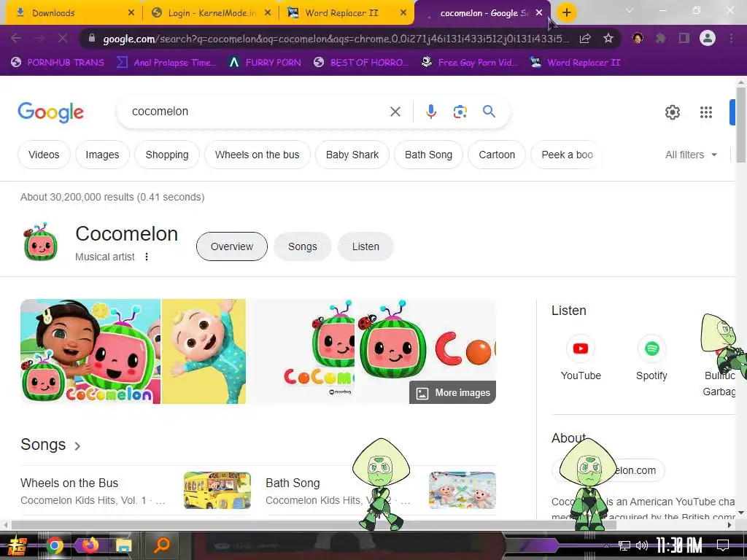The height and width of the screenshot is (560, 747).
Task: Launch Firefox from the taskbar
Action: [x=90, y=545]
